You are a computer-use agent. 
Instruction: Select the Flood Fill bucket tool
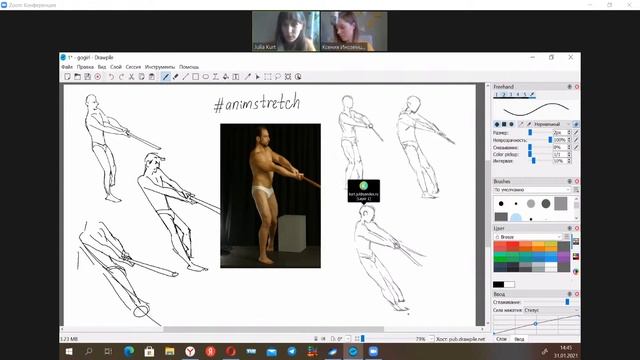[226, 77]
